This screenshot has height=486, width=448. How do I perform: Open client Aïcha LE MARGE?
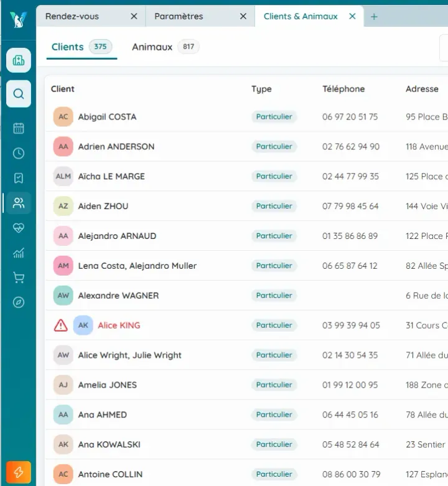111,176
